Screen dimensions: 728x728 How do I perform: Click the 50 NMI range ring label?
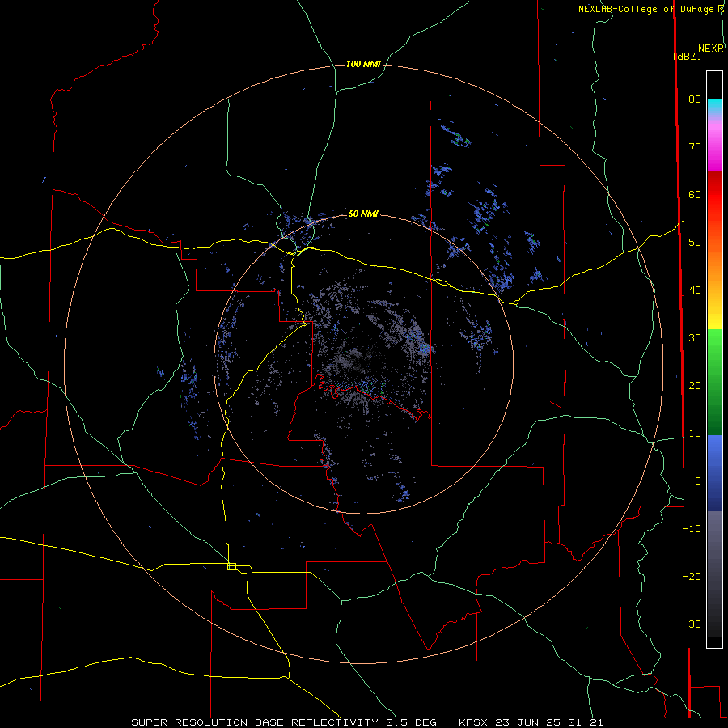tap(363, 214)
